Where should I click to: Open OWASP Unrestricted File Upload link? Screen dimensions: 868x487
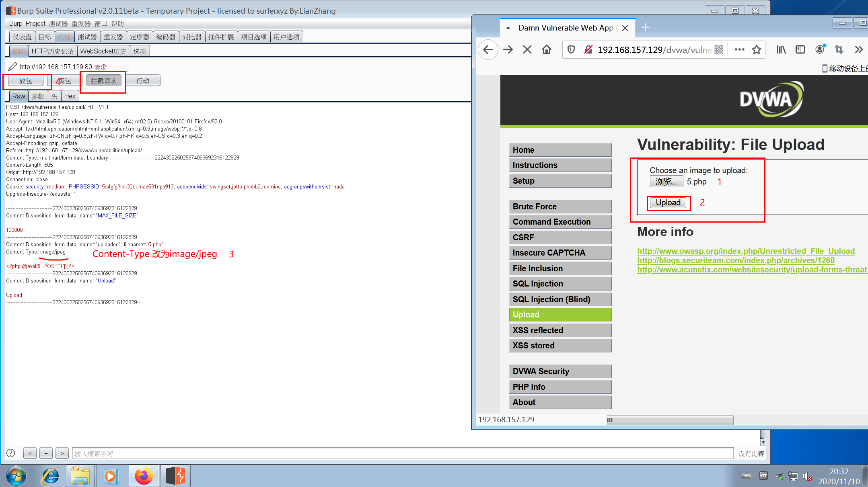[x=746, y=251]
